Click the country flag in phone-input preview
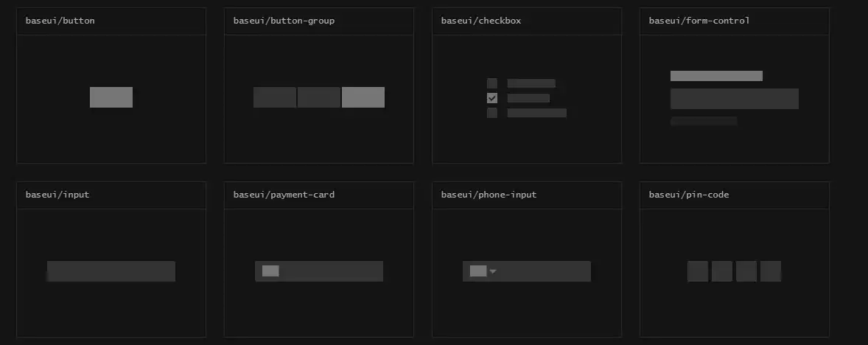The width and height of the screenshot is (868, 345). click(x=478, y=271)
